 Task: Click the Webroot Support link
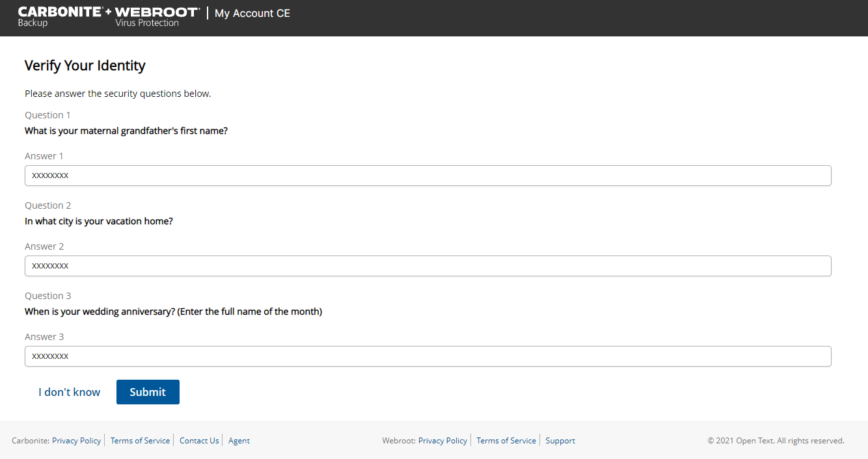560,440
